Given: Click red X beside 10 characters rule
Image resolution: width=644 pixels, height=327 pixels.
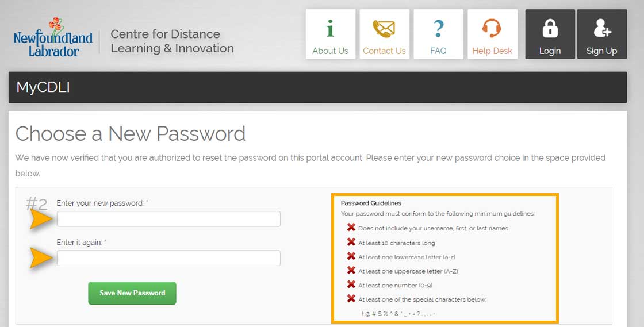Looking at the screenshot, I should tap(351, 242).
